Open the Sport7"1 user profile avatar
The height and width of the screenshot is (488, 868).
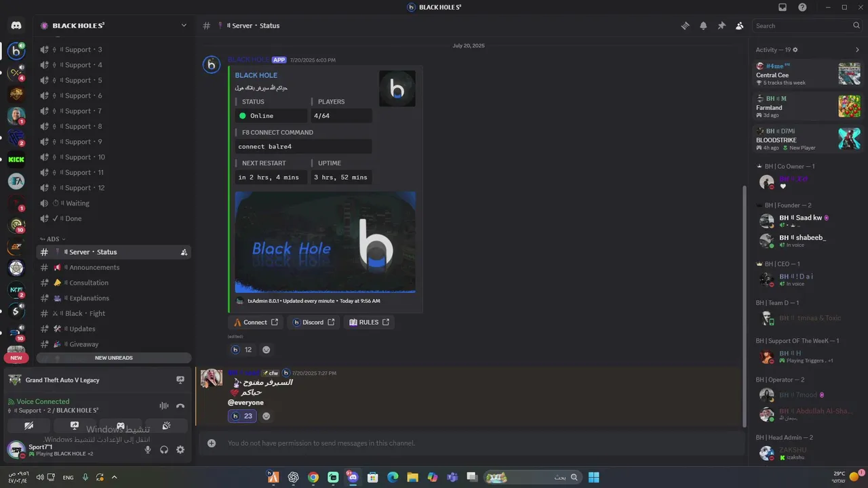tap(16, 449)
